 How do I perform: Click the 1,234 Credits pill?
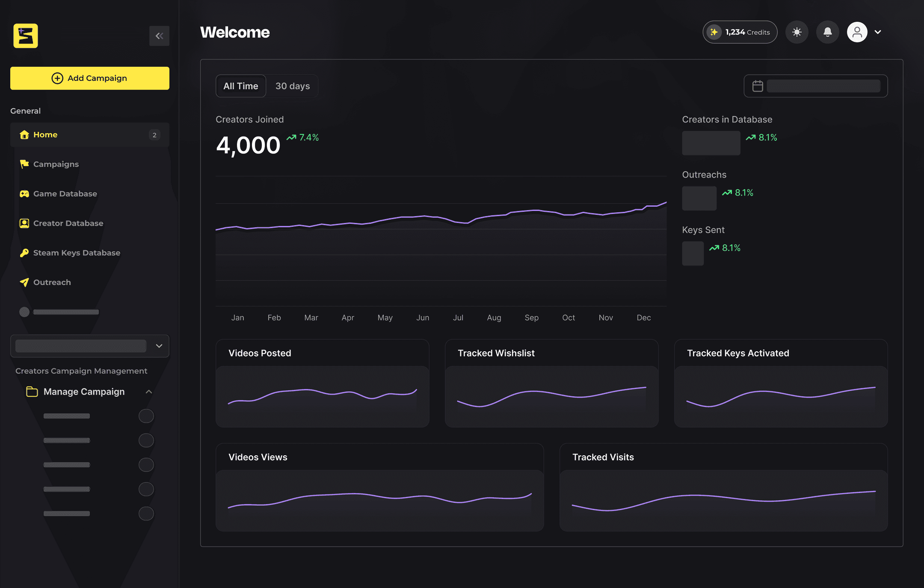740,32
